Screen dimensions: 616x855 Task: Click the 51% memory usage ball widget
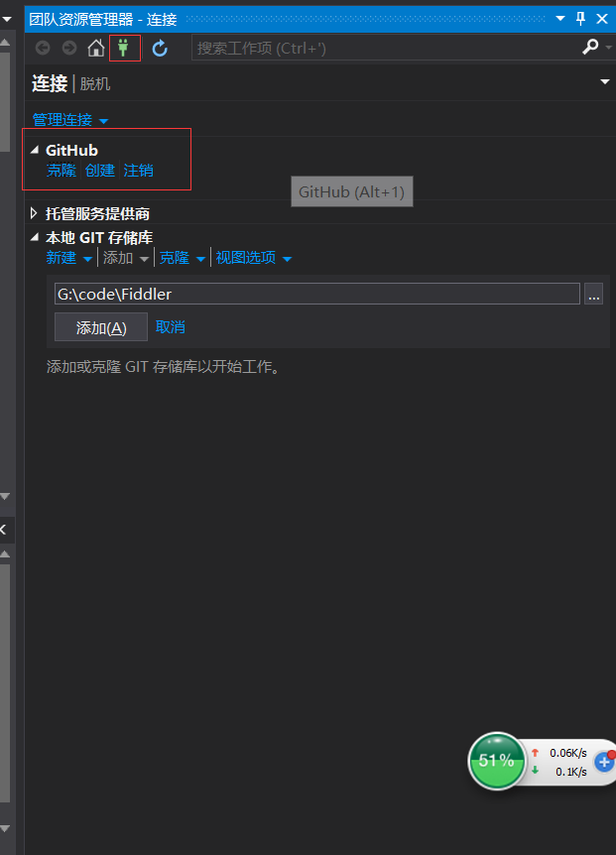point(496,761)
